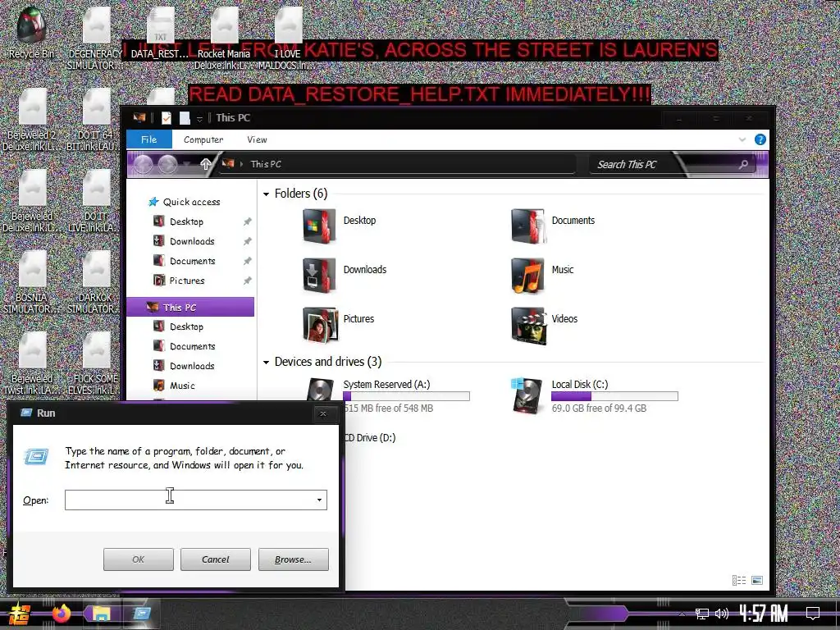Open Local Disk (C:) drive
Screen dimensions: 840x630
pos(595,395)
